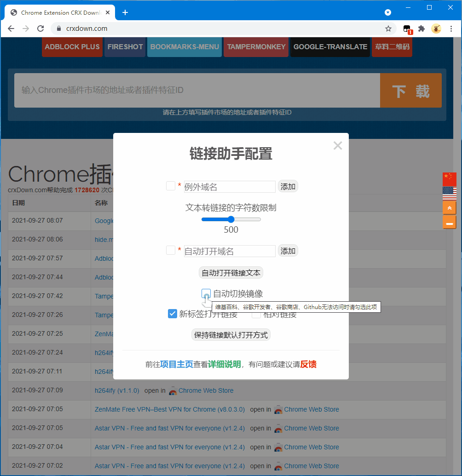Click the character limit slider handle
Viewport: 462px width, 476px height.
point(231,219)
